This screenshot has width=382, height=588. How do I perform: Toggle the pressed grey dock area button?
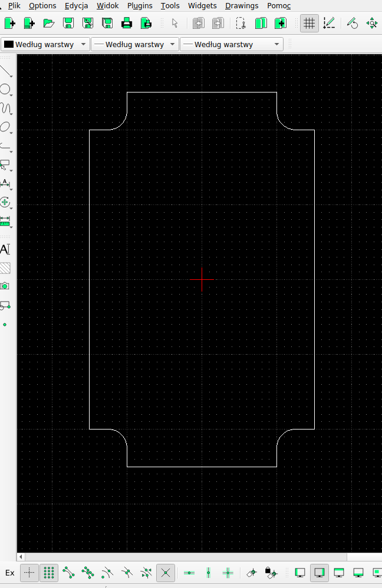[320, 573]
